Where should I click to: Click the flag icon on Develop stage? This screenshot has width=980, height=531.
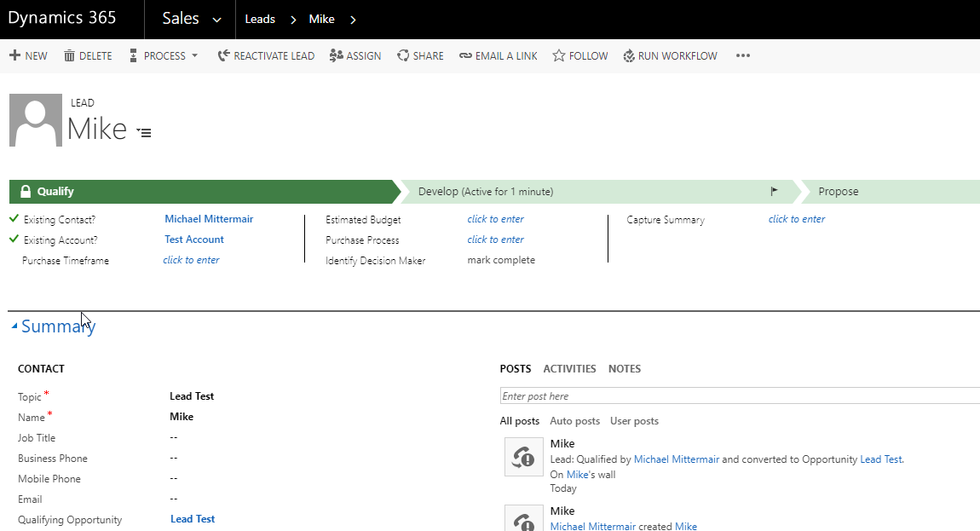pyautogui.click(x=775, y=192)
